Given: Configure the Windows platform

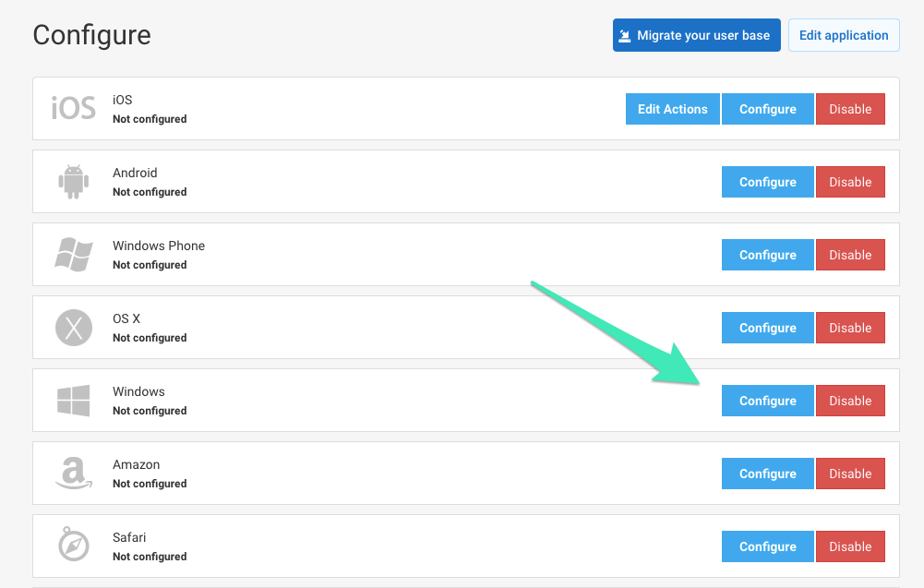Looking at the screenshot, I should point(768,401).
